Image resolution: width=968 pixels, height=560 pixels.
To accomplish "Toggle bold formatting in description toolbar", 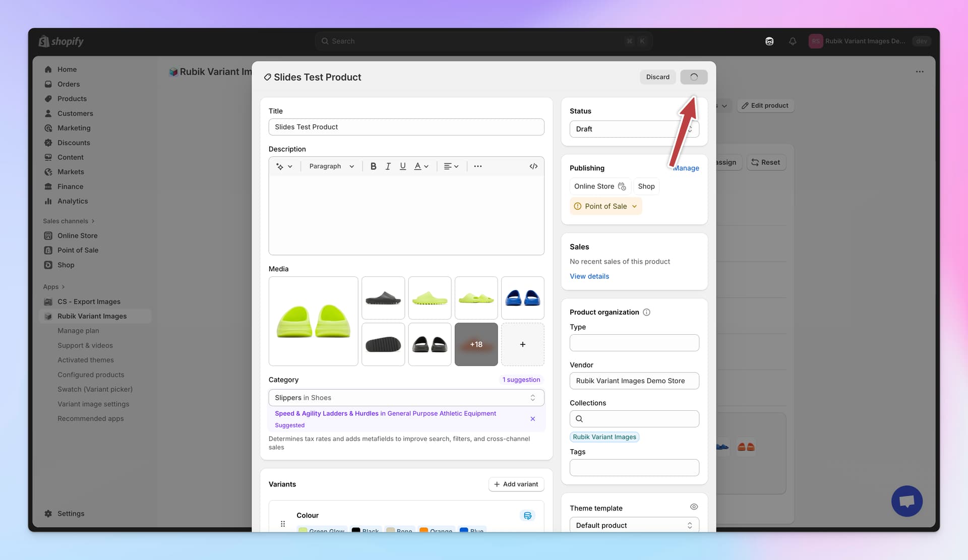I will 373,166.
